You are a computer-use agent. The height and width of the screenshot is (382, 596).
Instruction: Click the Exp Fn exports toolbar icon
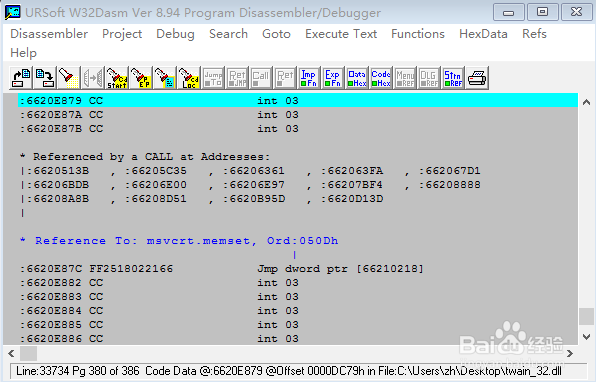click(333, 78)
